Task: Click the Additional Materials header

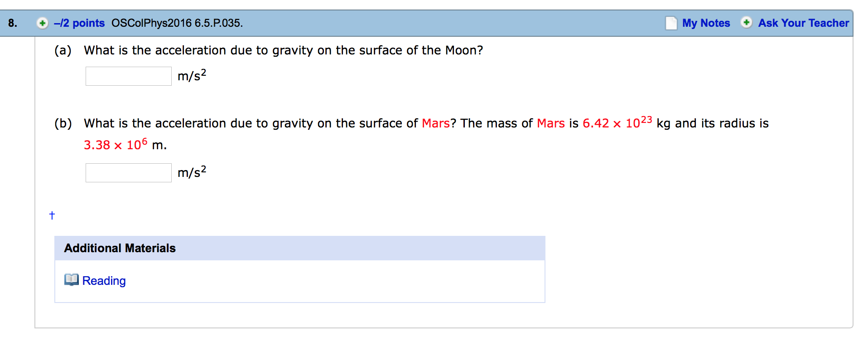Action: pyautogui.click(x=120, y=248)
